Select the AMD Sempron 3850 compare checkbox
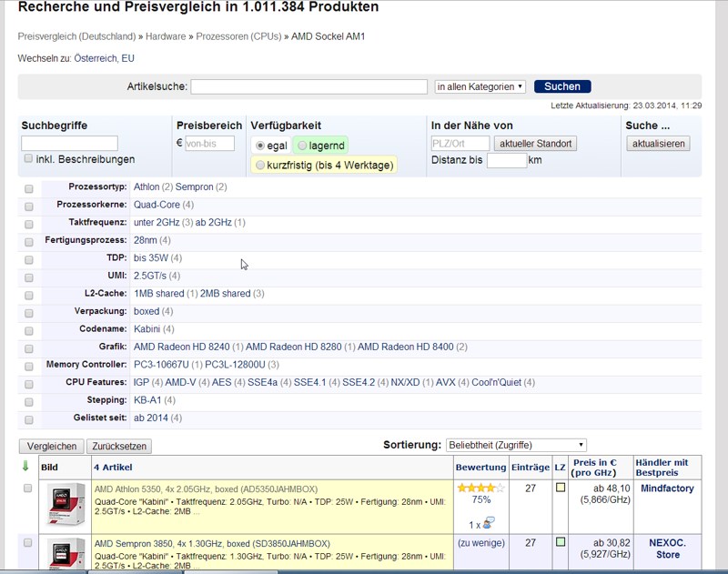The width and height of the screenshot is (728, 574). [28, 542]
